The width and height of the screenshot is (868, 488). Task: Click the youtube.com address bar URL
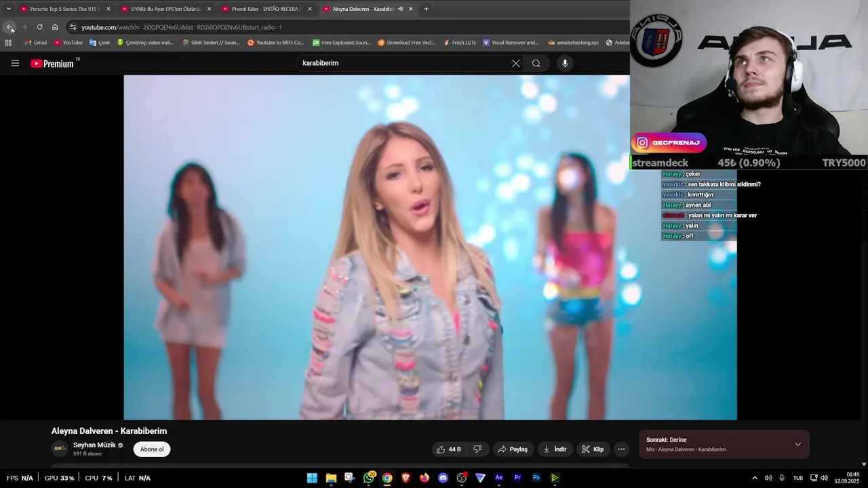pyautogui.click(x=181, y=27)
